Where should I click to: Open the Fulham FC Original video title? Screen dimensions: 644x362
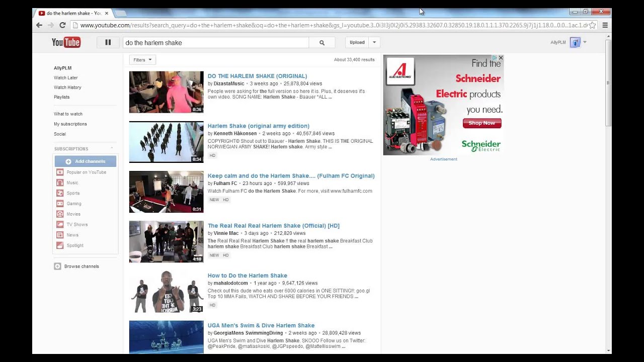[x=291, y=175]
